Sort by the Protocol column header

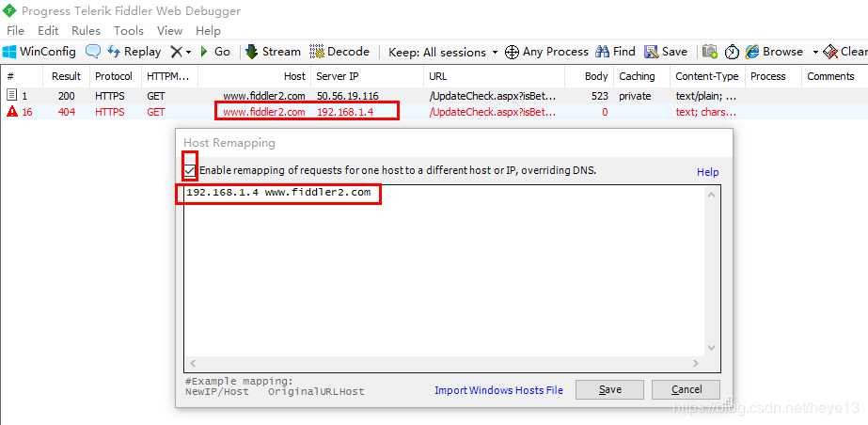114,76
